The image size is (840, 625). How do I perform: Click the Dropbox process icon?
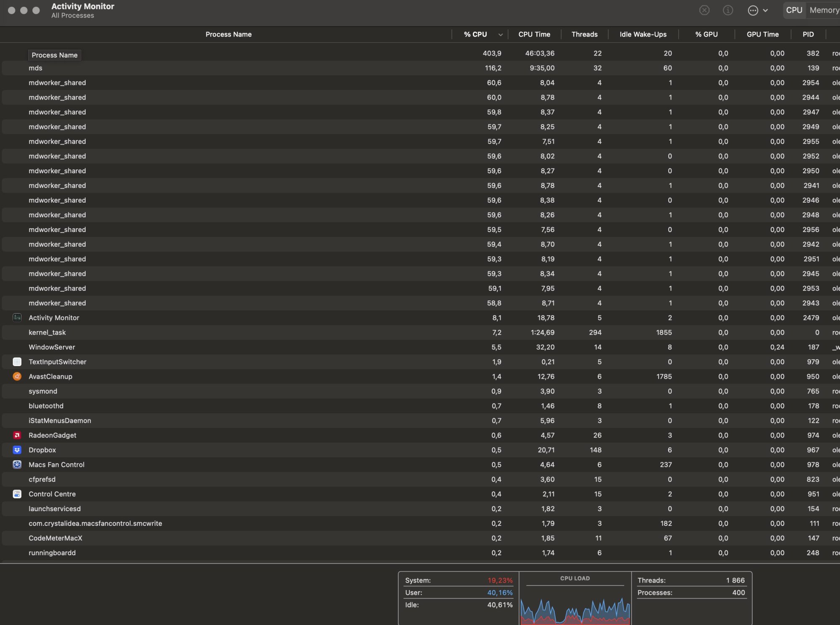tap(17, 450)
